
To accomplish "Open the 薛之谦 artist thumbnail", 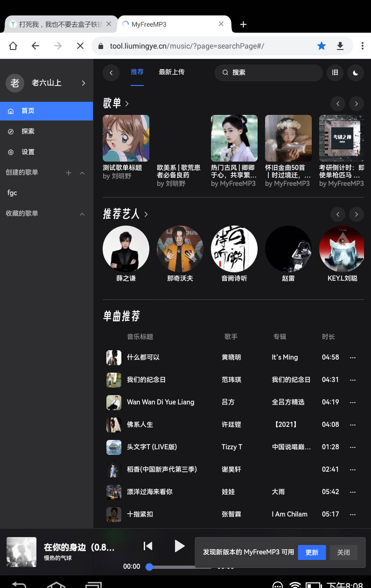I will click(x=126, y=249).
